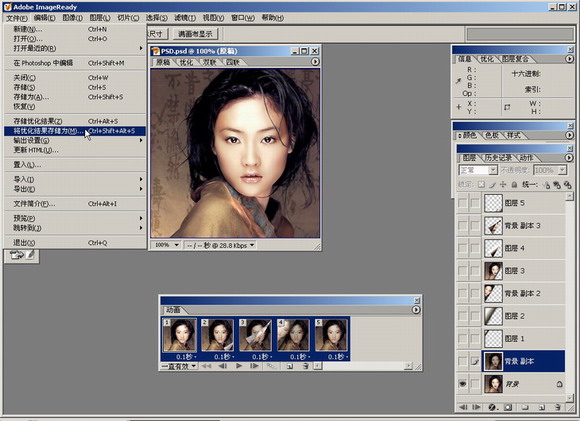Step to next frame in 动画 panel
The image size is (580, 421).
tap(254, 366)
